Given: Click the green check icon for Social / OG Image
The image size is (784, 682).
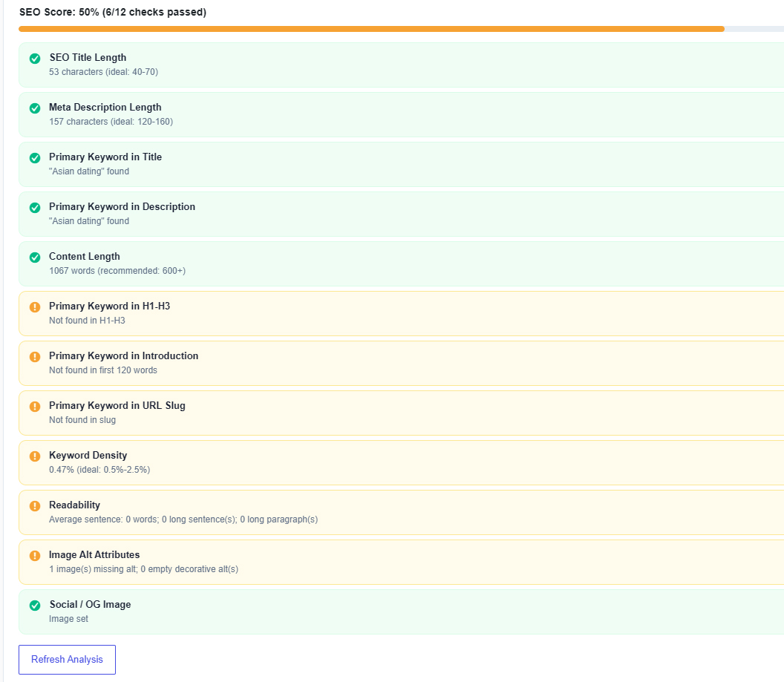Looking at the screenshot, I should point(35,606).
